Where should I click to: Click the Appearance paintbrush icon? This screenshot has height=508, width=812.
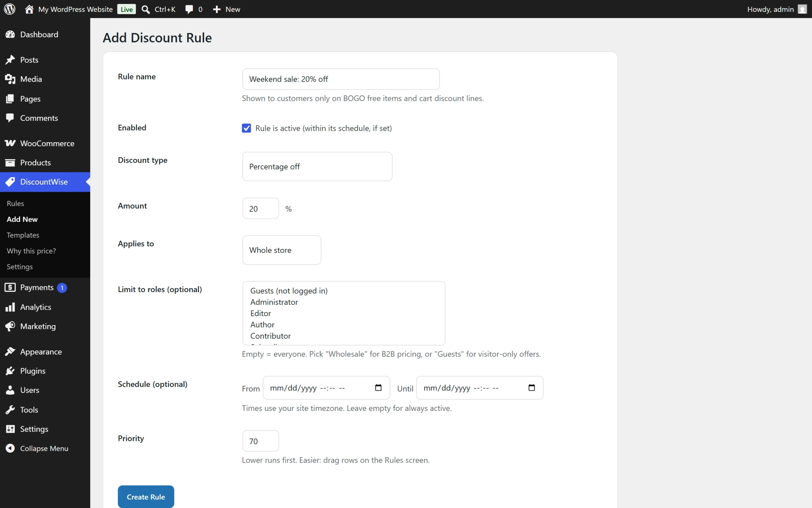[x=10, y=352]
